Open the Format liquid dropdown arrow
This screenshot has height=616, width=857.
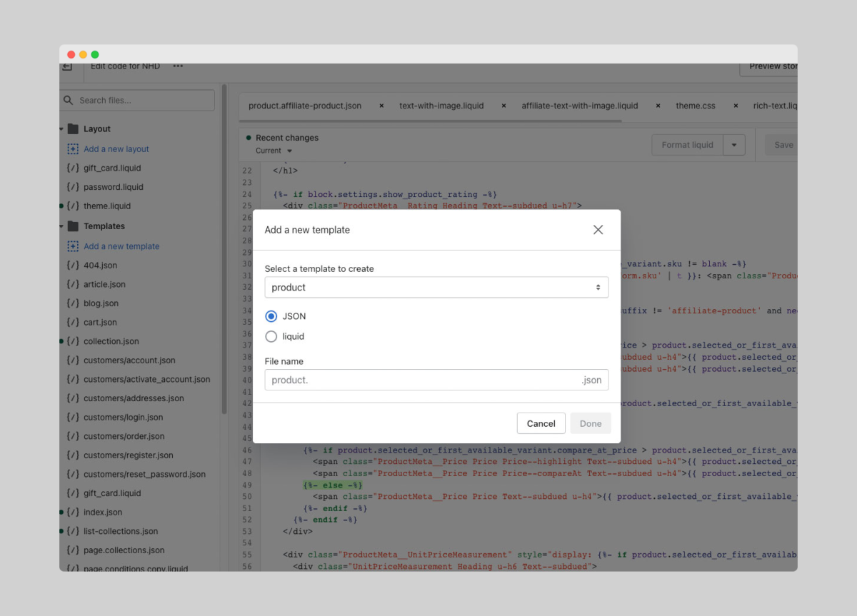click(x=733, y=145)
